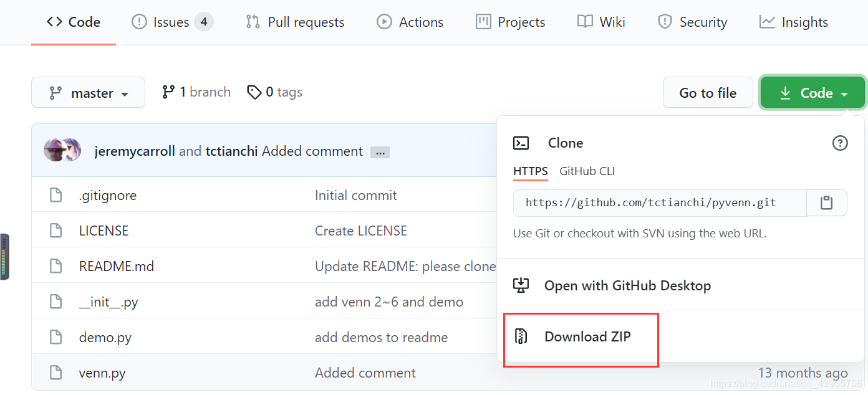
Task: Open the Insights tab
Action: tap(793, 22)
